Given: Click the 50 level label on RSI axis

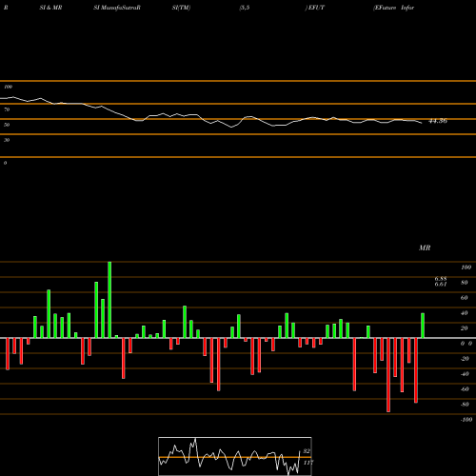Looking at the screenshot, I should pyautogui.click(x=7, y=125).
